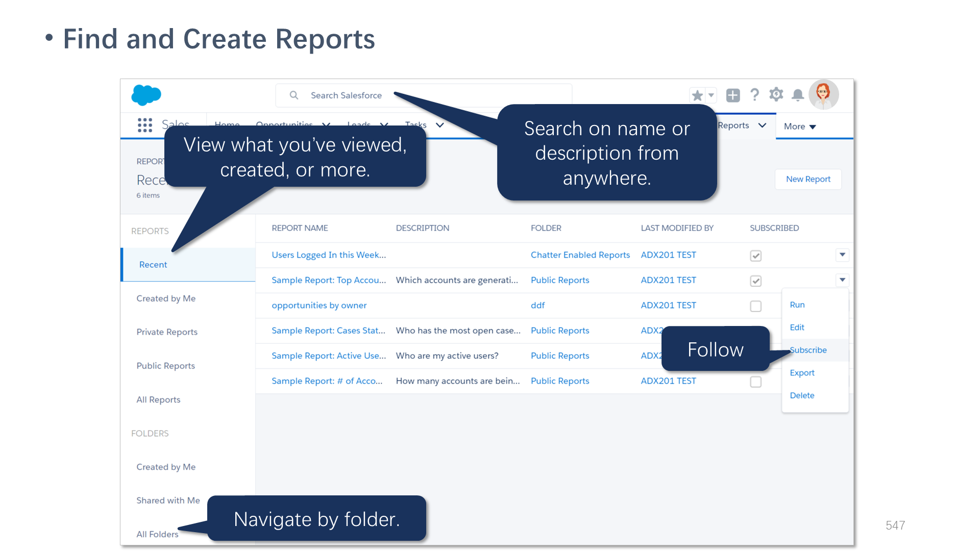
Task: Click in the Search Salesforce field
Action: 424,95
